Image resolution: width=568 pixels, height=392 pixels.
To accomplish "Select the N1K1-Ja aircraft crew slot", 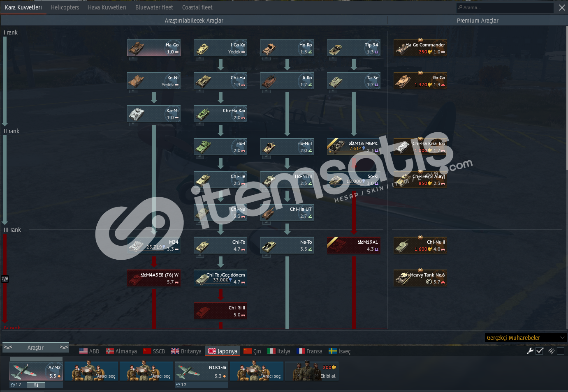I will (202, 371).
